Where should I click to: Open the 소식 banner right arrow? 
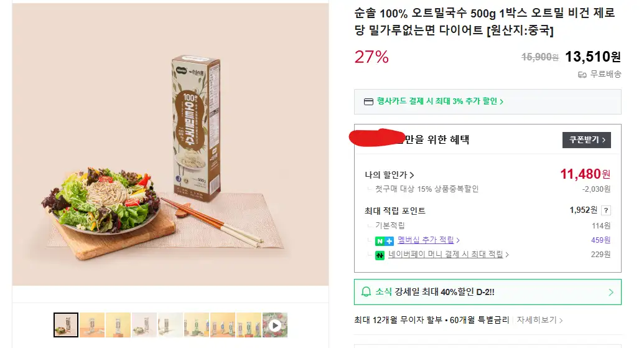(610, 292)
